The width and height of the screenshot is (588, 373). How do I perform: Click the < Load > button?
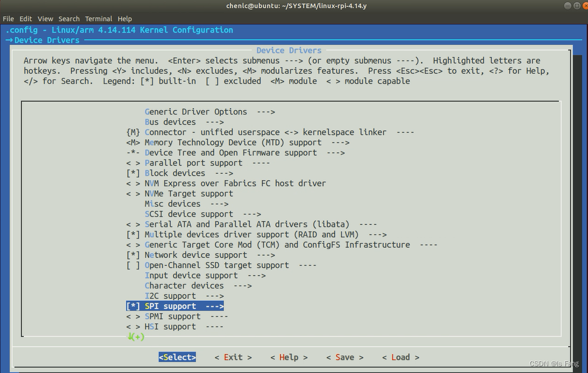(x=401, y=357)
